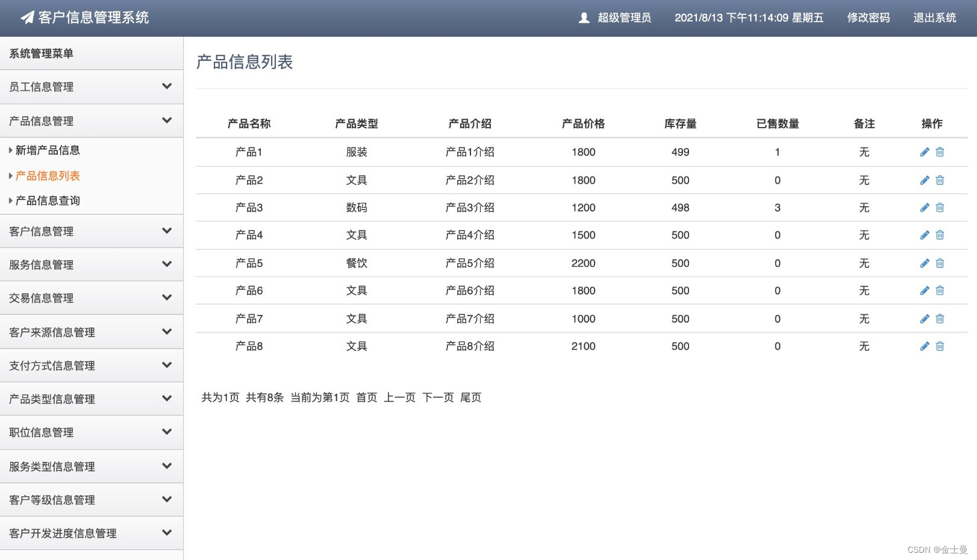Edit 产品6 via its pencil icon
The image size is (977, 560).
coord(925,290)
